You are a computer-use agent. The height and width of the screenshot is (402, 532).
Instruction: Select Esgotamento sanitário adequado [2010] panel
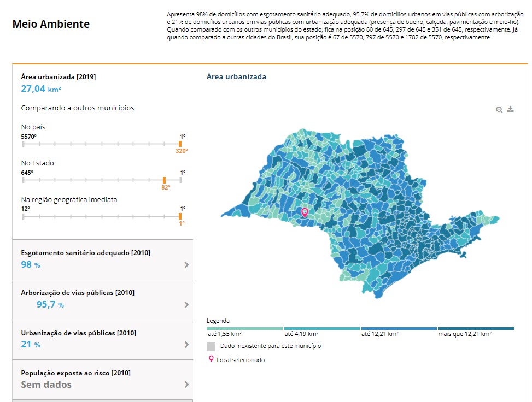click(103, 260)
